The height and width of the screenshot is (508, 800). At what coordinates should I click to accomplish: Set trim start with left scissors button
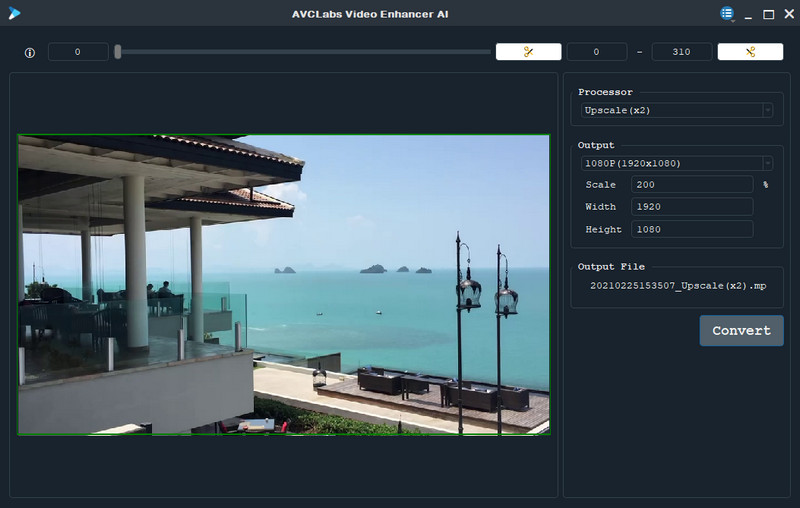pos(529,52)
